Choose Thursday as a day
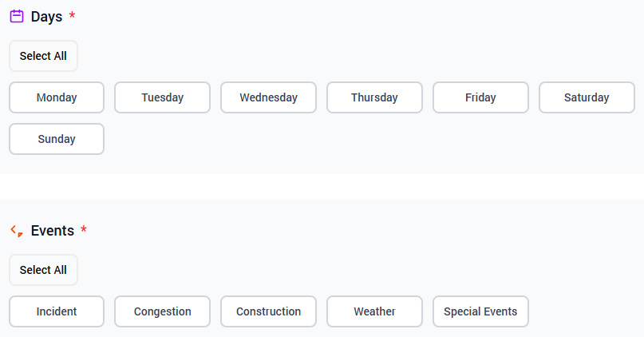This screenshot has height=337, width=644. (374, 97)
